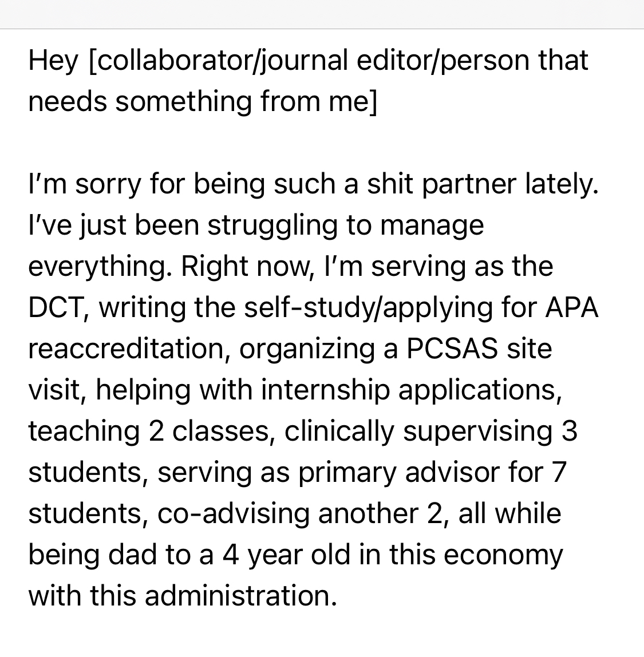Click the word "Hey" in the greeting
644x657 pixels.
(x=53, y=61)
